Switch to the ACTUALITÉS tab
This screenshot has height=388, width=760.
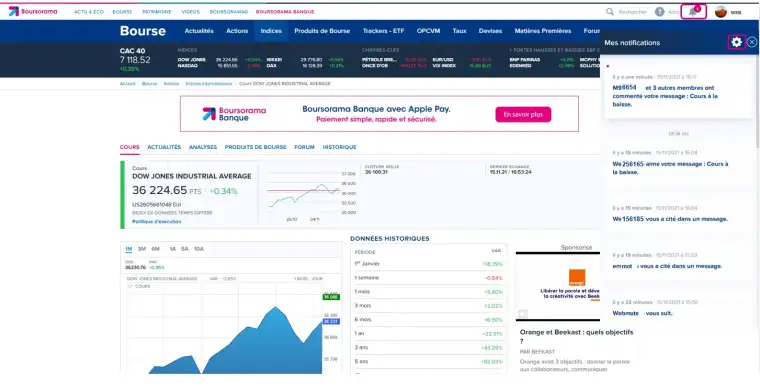coord(164,147)
